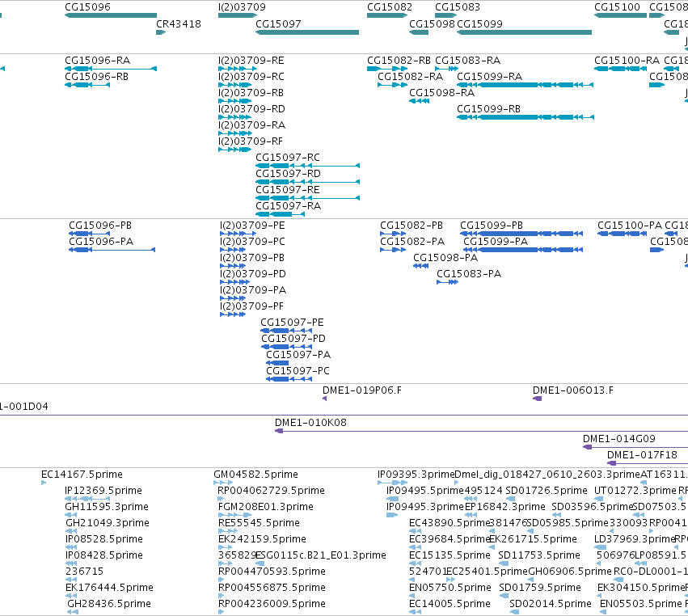Click protein label CG15083-PA
688x616 pixels.
click(x=469, y=274)
